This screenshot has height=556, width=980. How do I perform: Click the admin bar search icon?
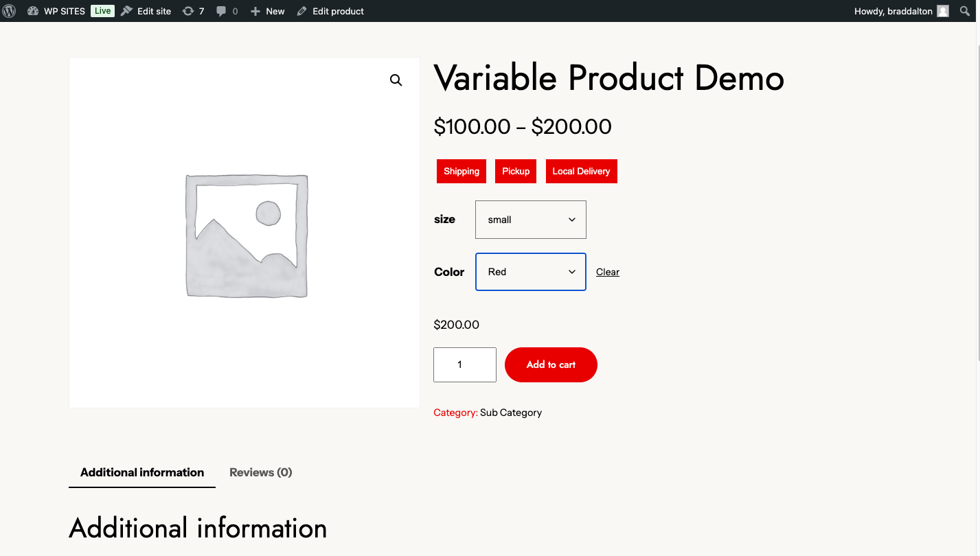point(965,11)
